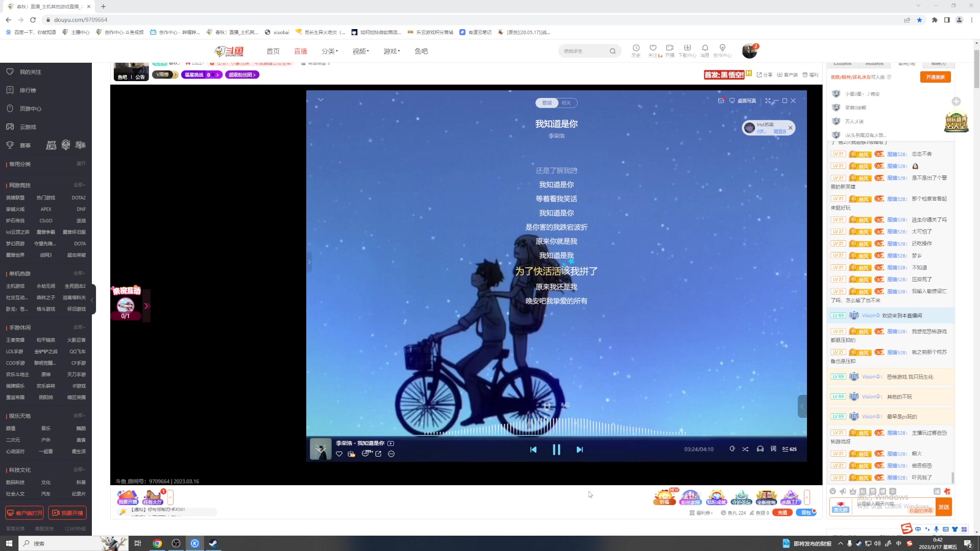The width and height of the screenshot is (980, 551).
Task: Open the music player mail icon
Action: [721, 101]
